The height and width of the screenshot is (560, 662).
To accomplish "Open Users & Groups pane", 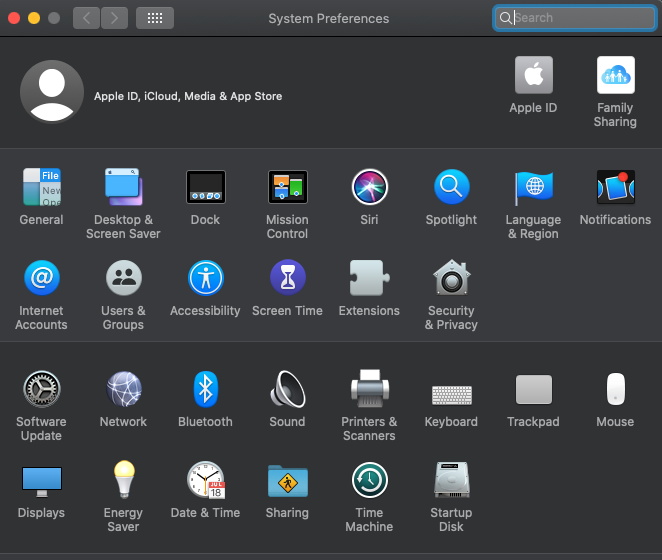I will pyautogui.click(x=123, y=278).
